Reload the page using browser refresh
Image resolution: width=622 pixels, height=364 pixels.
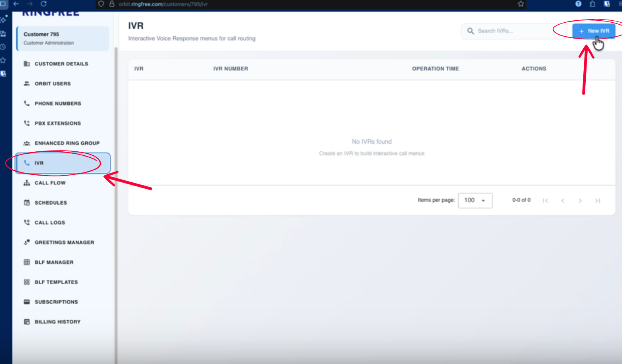click(43, 4)
